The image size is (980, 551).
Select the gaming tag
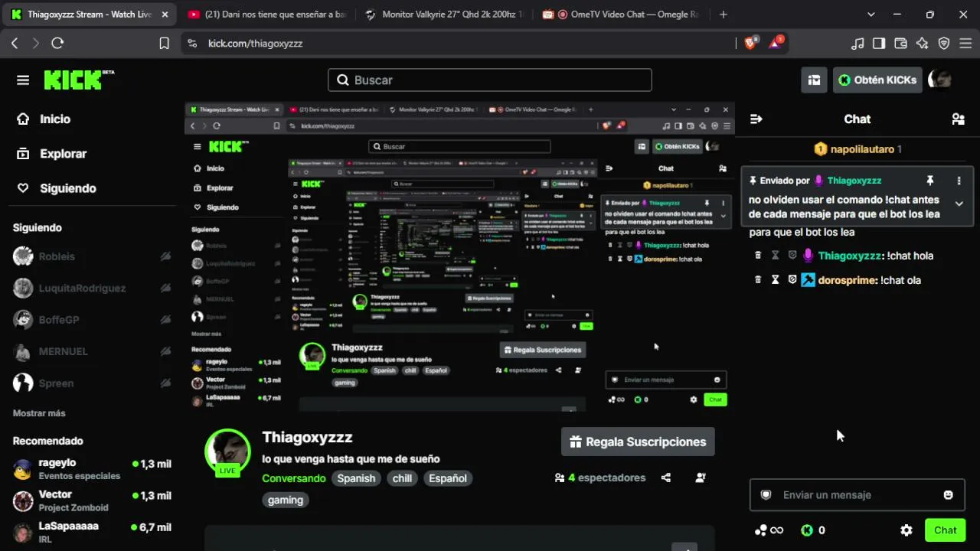pos(286,500)
